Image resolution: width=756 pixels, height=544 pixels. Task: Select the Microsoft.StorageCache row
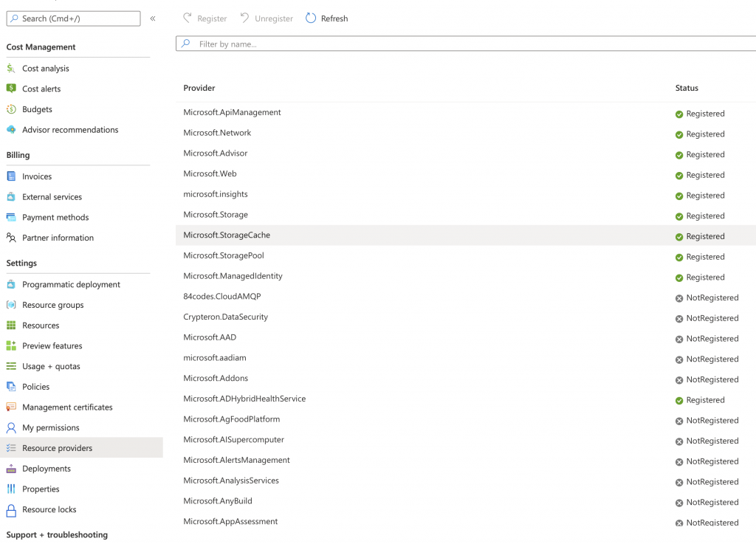coord(466,235)
